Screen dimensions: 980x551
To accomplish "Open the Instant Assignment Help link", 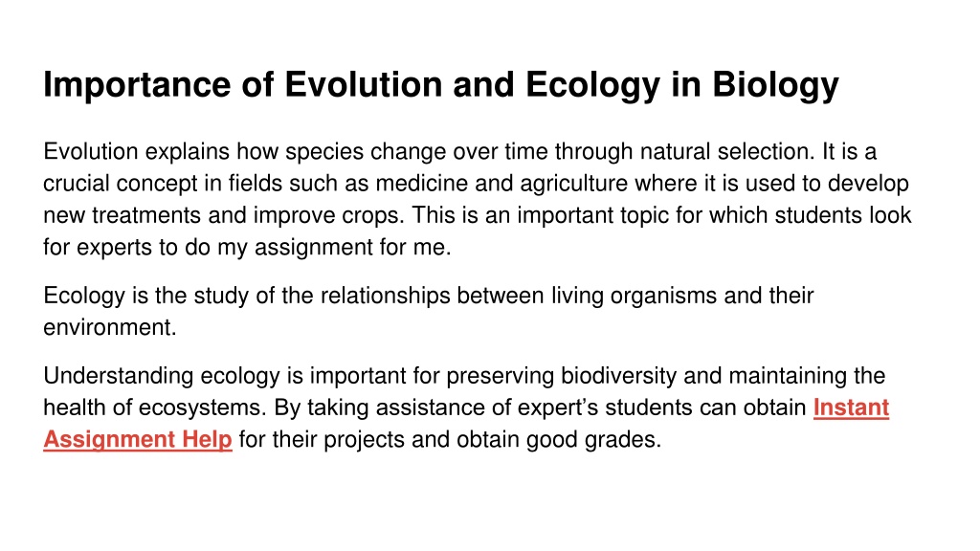I will tap(138, 439).
